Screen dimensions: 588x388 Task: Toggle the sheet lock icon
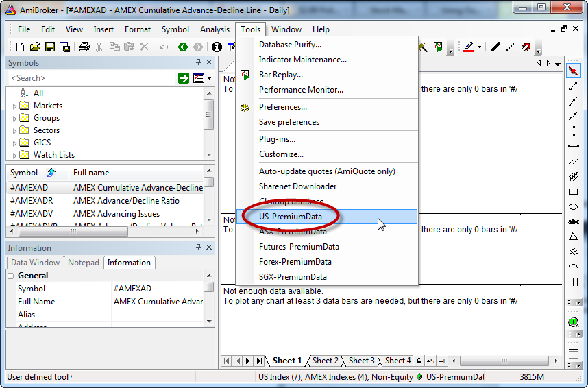pos(419,361)
